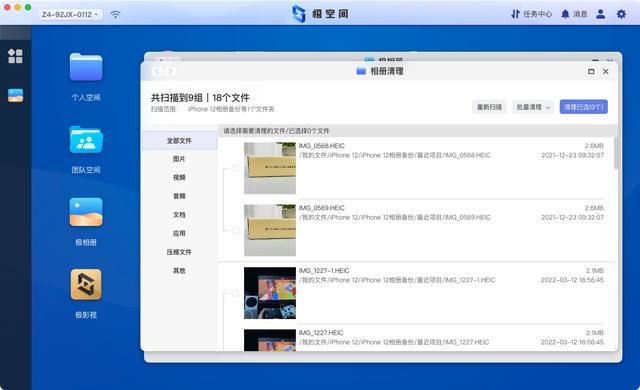Screen dimensions: 640x390
Task: Select the IMG_1227-1.HEIC radio button
Action: coord(235,293)
